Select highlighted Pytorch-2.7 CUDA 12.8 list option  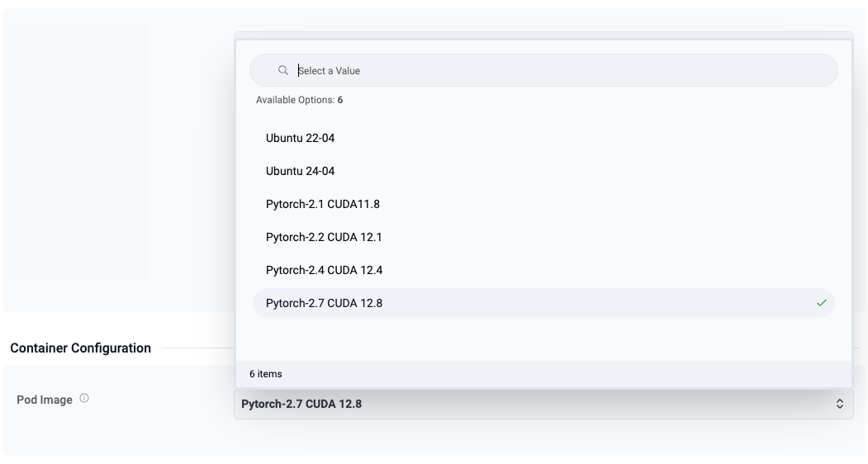324,303
